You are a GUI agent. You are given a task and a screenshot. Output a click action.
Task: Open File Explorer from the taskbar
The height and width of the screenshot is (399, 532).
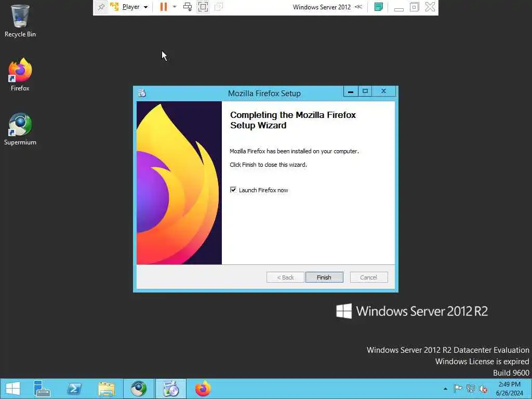pos(106,389)
